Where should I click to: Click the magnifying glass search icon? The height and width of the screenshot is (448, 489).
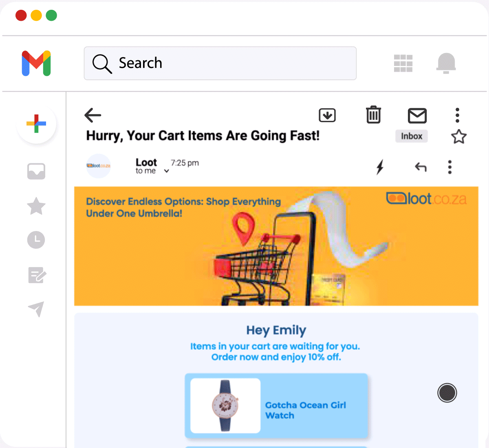click(101, 64)
